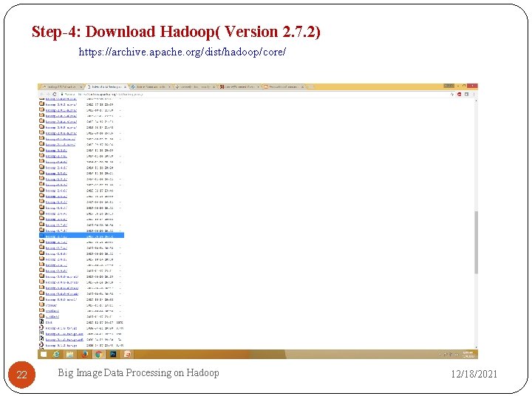
Task: Click the browser Back arrow
Action: pos(41,94)
